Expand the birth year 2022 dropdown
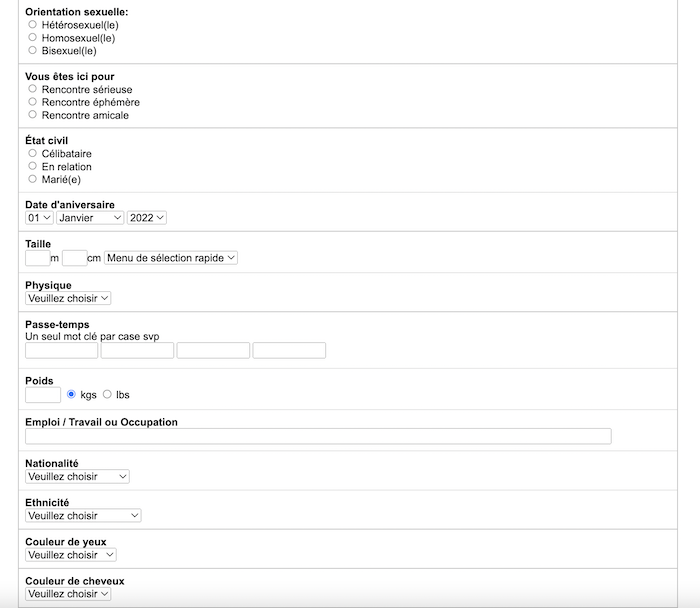The width and height of the screenshot is (700, 608). 146,217
